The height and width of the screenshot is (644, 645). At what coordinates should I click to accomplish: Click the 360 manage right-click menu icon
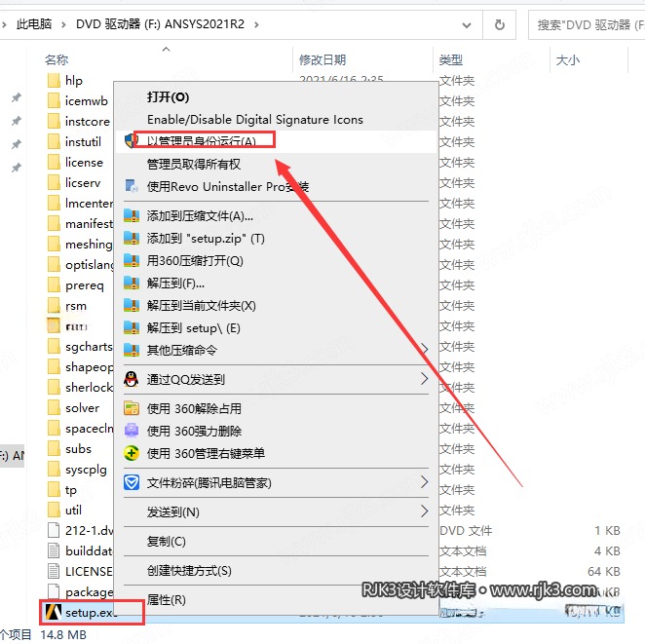pyautogui.click(x=132, y=453)
